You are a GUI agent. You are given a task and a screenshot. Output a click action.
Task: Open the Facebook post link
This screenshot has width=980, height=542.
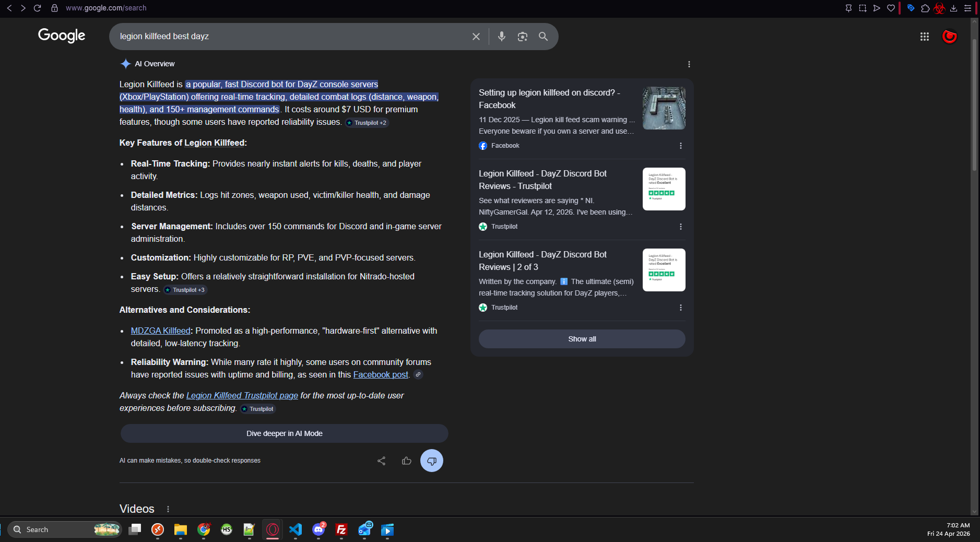[381, 374]
